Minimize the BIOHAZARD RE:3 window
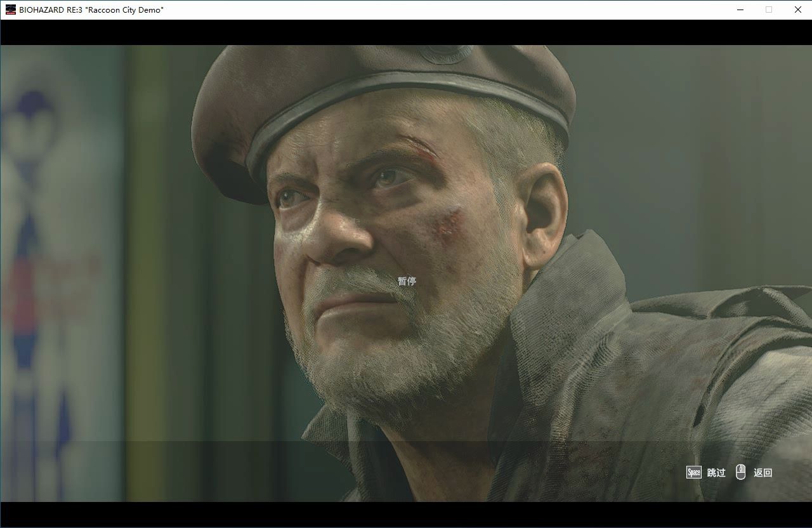Image resolution: width=812 pixels, height=528 pixels. pos(740,10)
